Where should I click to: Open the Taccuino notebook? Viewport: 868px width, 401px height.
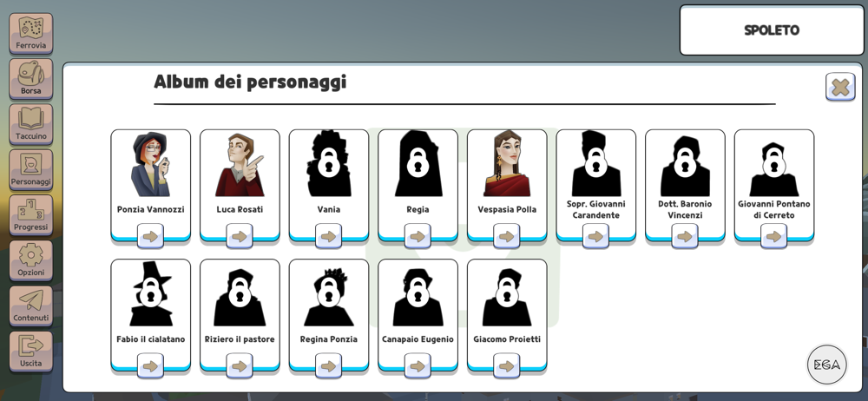click(31, 124)
